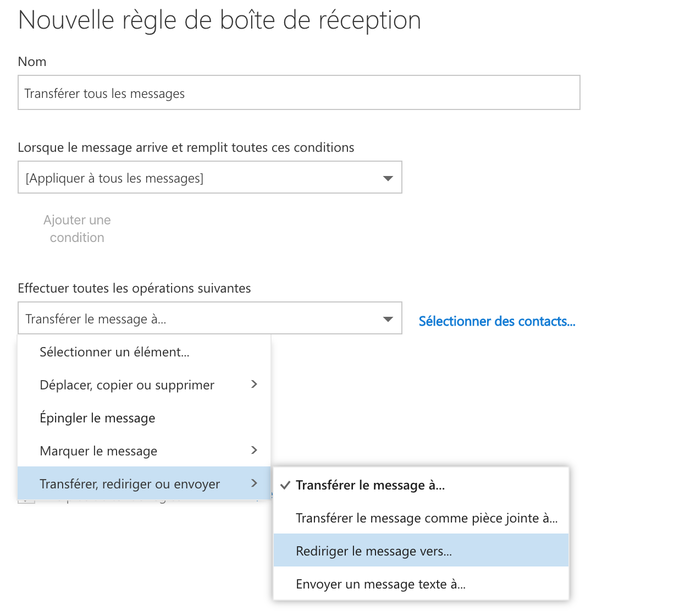Choose 'Déplacer, copier ou supprimer'
This screenshot has width=674, height=616.
tap(127, 384)
